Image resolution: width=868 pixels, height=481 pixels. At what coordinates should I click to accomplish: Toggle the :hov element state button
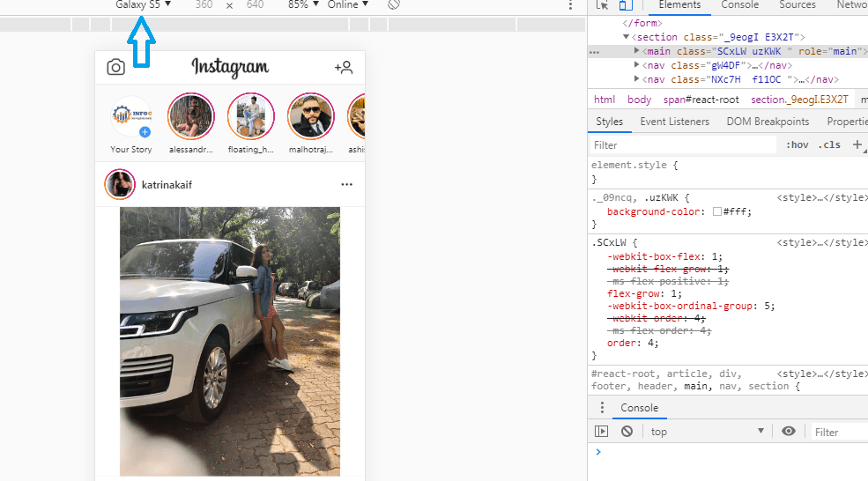[x=798, y=144]
